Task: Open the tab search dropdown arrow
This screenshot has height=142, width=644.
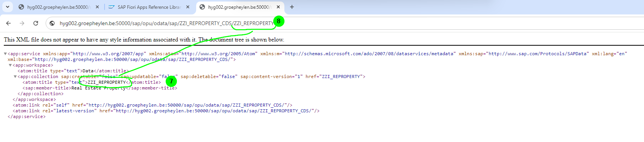Action: (x=8, y=7)
